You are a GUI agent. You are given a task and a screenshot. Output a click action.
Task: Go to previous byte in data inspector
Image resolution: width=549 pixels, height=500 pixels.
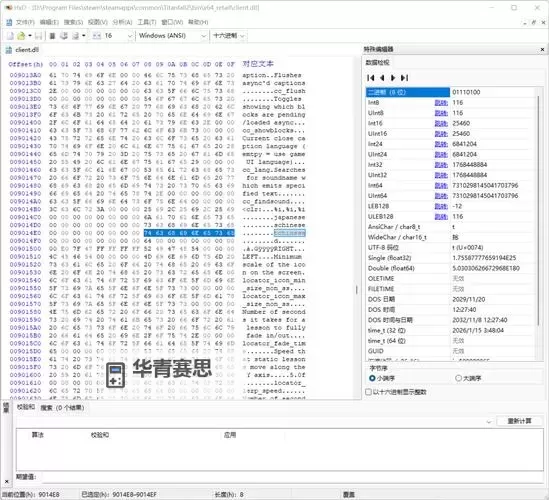coord(382,78)
